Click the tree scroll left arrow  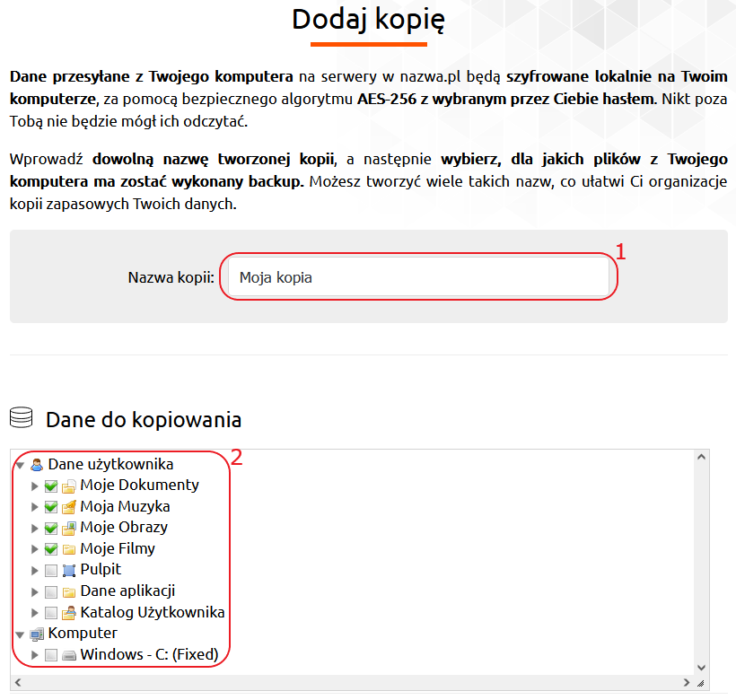click(18, 683)
